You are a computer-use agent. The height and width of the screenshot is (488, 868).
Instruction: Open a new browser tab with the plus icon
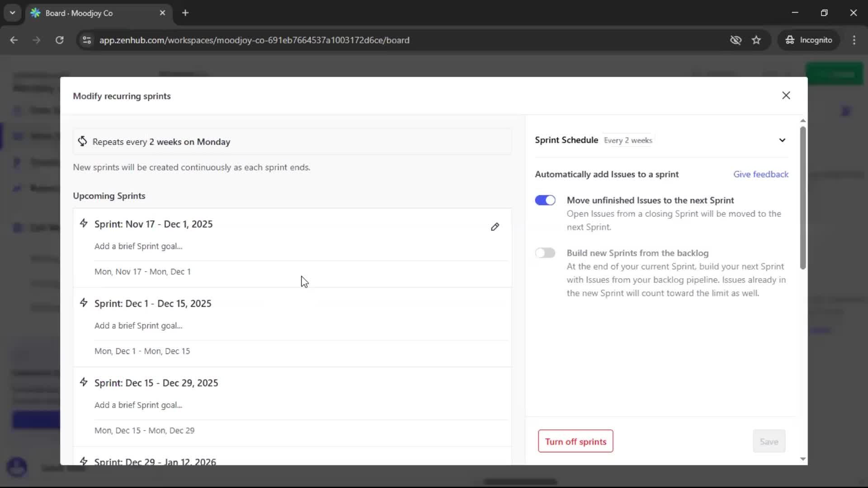pos(185,13)
